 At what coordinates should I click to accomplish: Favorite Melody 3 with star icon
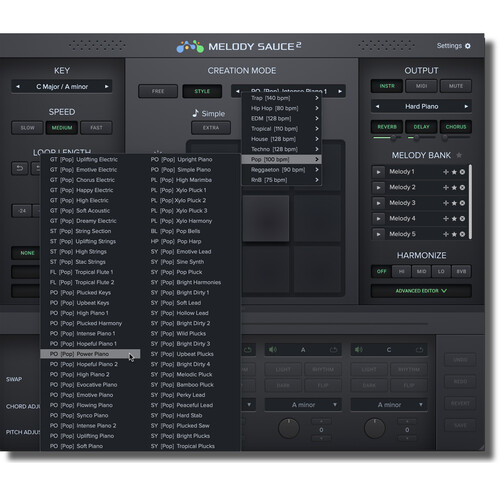pos(454,203)
